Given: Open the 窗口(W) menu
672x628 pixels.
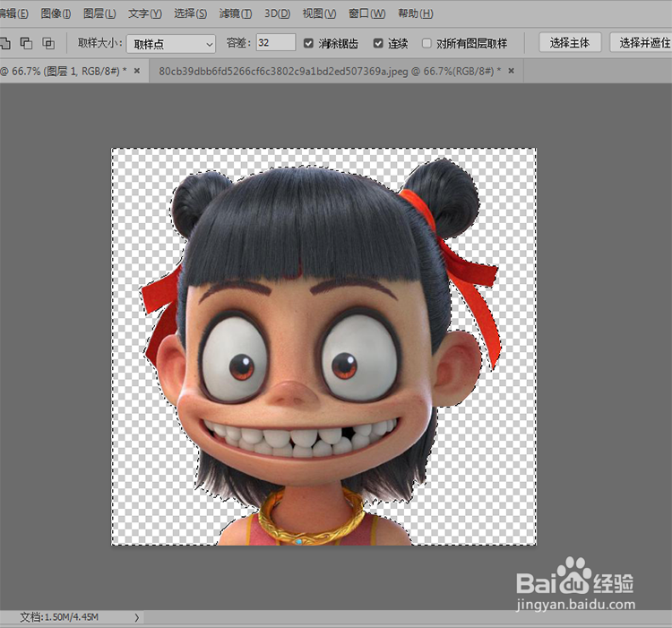Looking at the screenshot, I should tap(366, 13).
